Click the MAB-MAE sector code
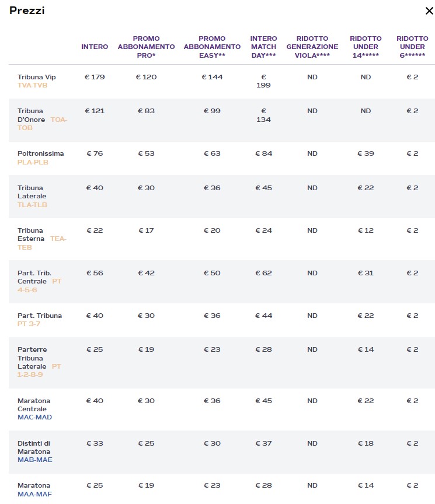The height and width of the screenshot is (504, 435). 34,460
